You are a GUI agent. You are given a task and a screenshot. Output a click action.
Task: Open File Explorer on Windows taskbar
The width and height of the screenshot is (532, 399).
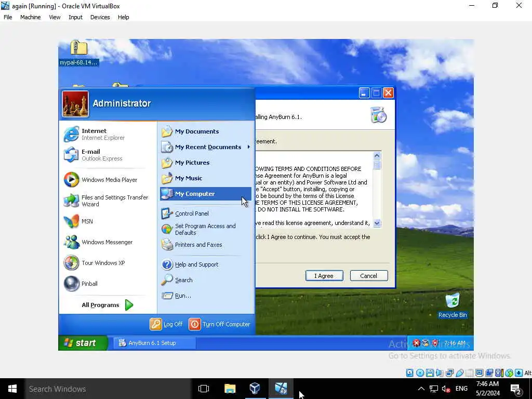coord(230,389)
